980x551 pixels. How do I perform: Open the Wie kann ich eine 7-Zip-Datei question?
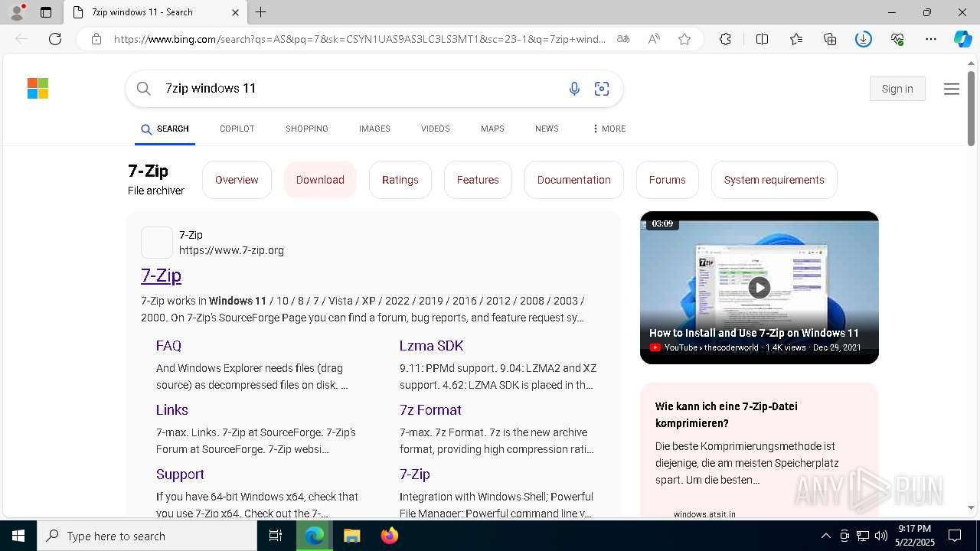tap(727, 414)
